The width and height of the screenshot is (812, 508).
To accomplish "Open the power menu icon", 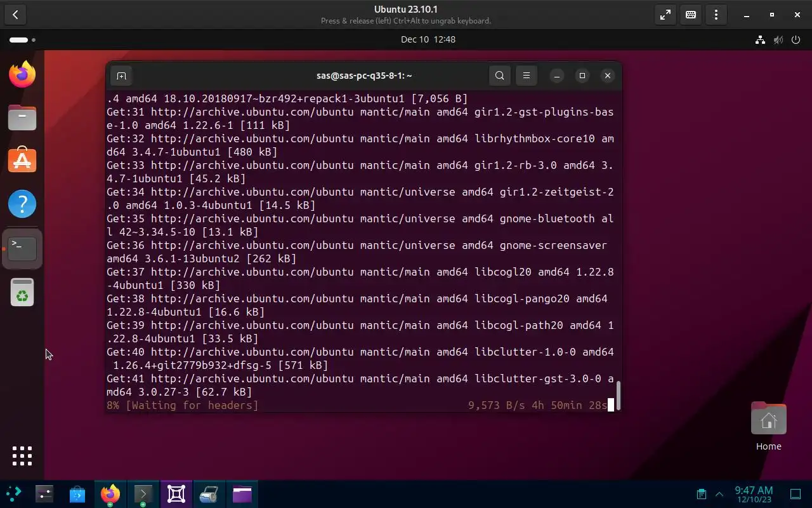I will click(x=796, y=39).
